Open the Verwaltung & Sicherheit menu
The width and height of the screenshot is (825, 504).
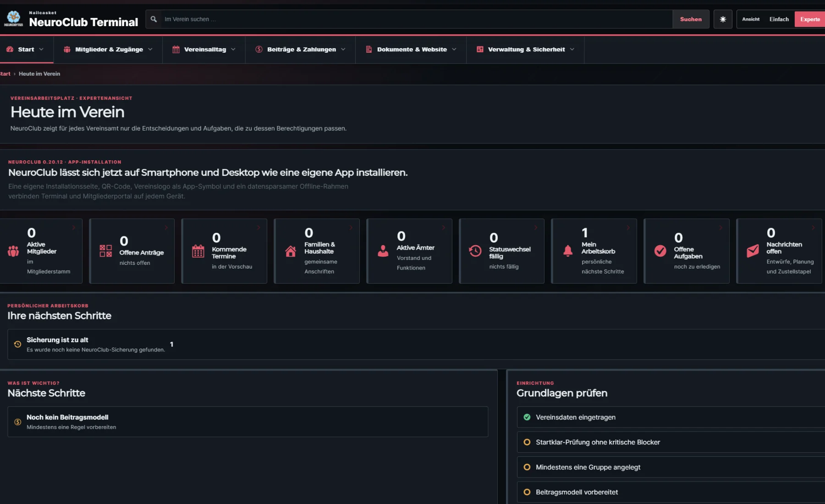click(x=525, y=49)
